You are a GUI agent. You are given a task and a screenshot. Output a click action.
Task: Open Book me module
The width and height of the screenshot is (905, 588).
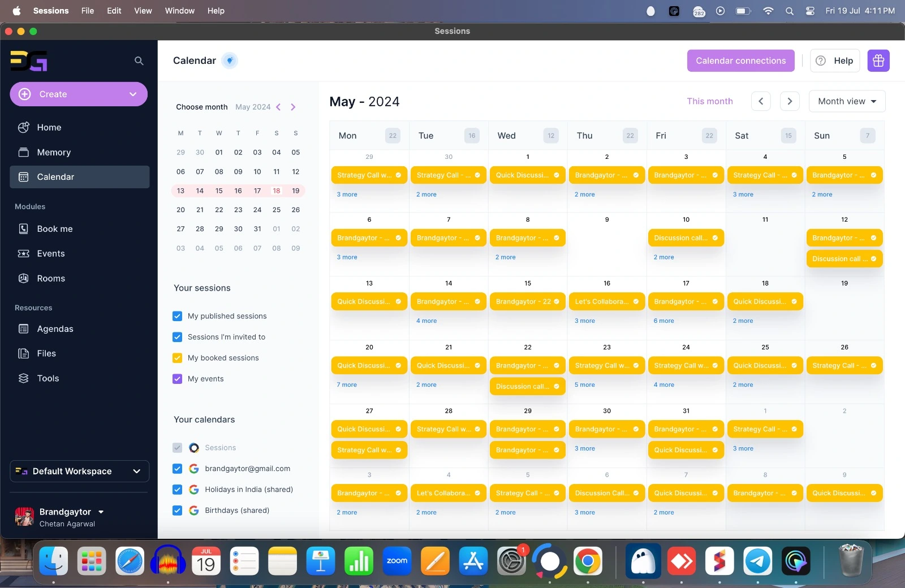(55, 229)
